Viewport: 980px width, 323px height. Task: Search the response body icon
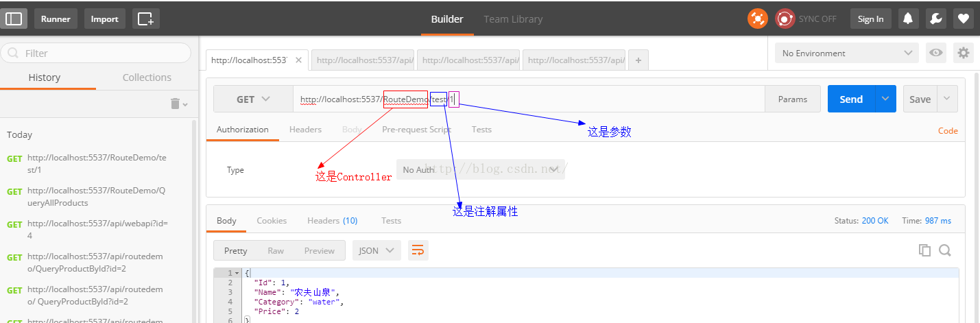[x=945, y=250]
